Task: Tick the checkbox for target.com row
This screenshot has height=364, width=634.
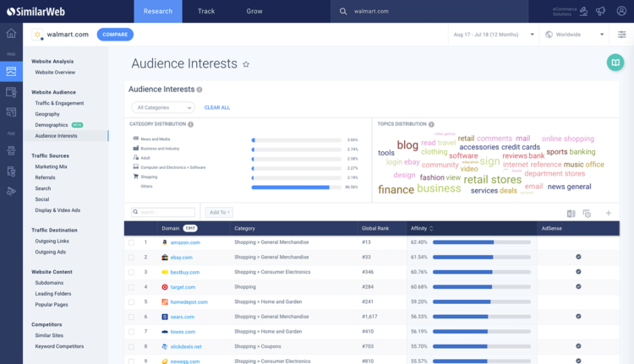Action: pyautogui.click(x=131, y=287)
